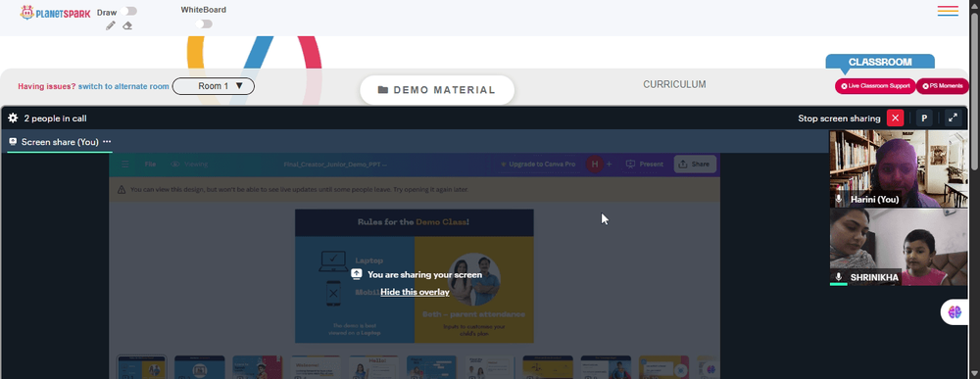The image size is (980, 379).
Task: Click the P participant button
Action: 924,118
